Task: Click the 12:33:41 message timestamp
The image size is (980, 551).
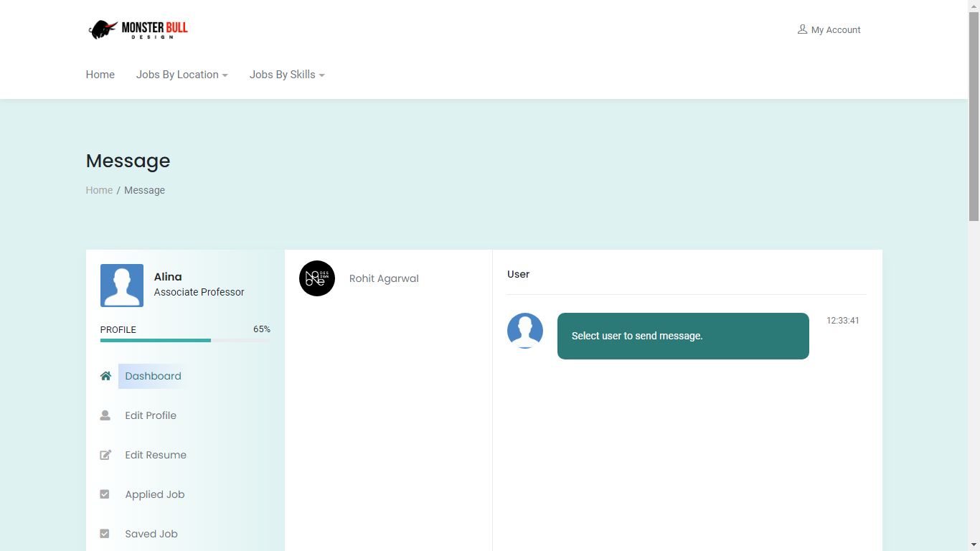Action: coord(843,321)
